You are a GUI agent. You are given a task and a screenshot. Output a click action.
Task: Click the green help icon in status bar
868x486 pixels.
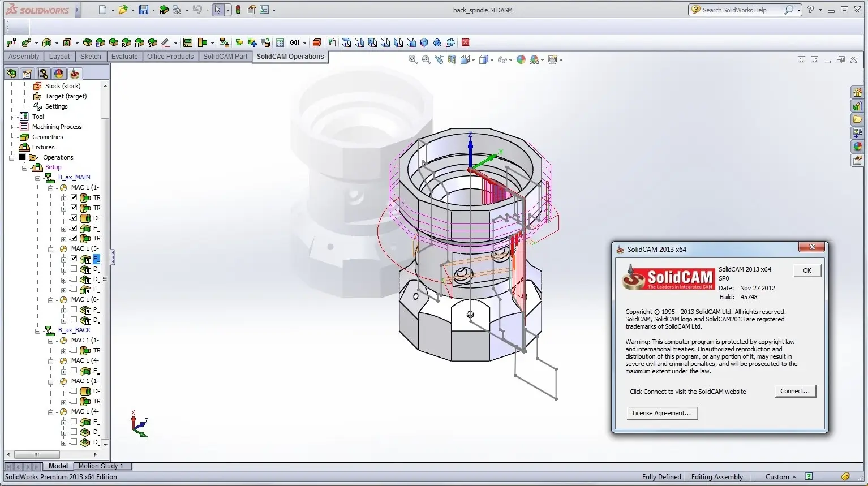point(809,477)
